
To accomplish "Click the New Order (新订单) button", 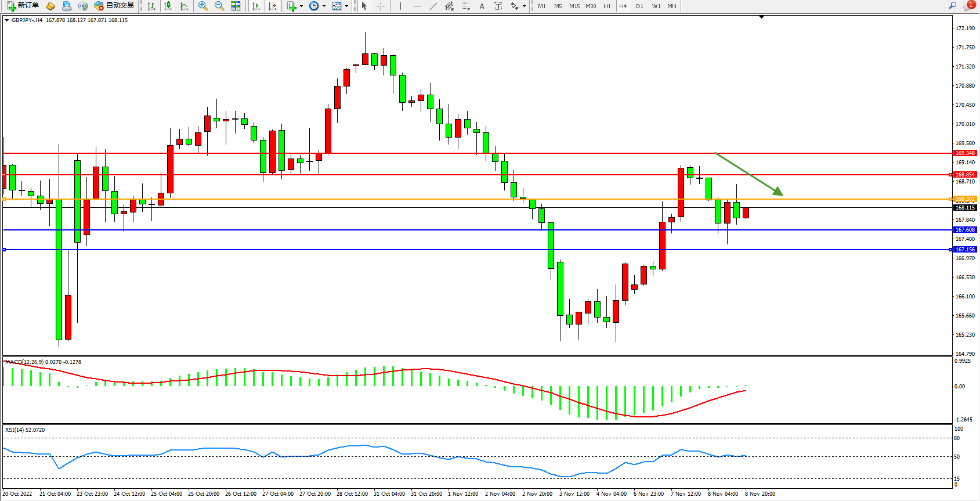I will point(23,6).
